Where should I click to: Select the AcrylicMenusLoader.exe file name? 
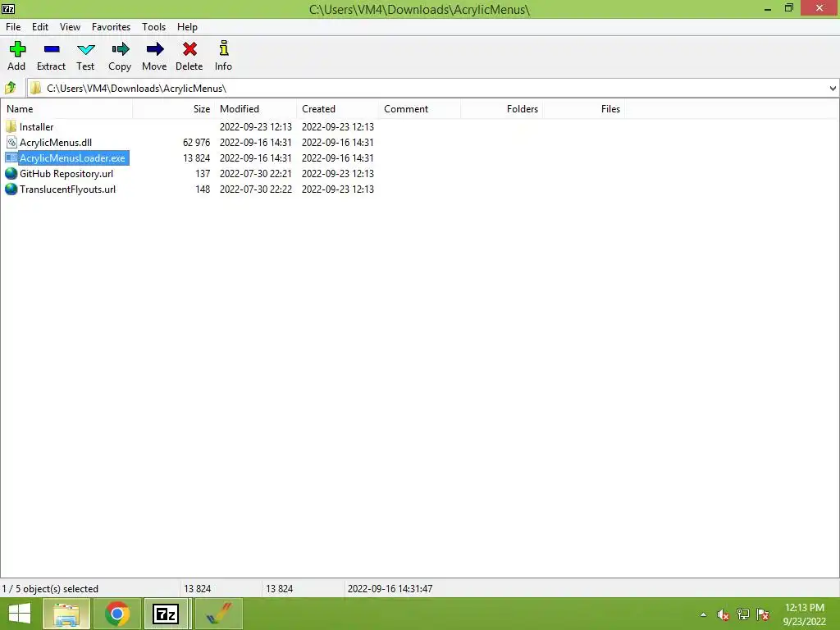[72, 158]
